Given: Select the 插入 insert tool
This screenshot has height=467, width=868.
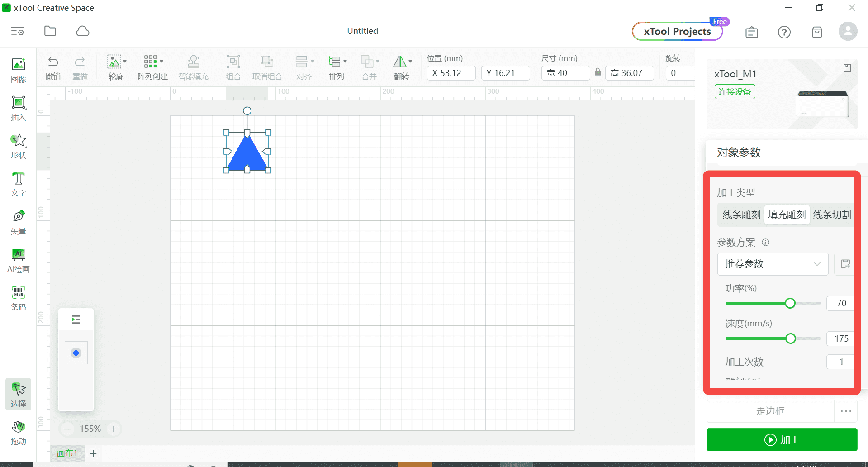Looking at the screenshot, I should [19, 108].
